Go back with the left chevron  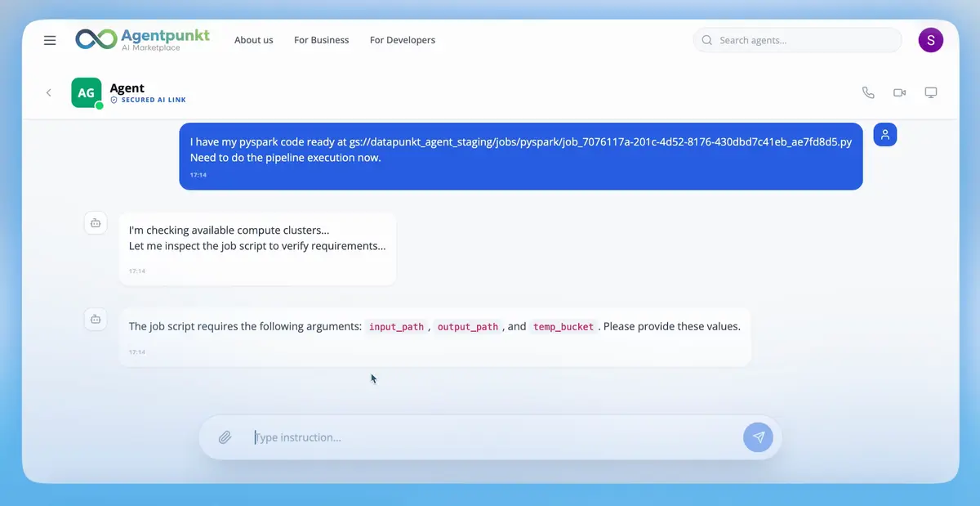[49, 92]
